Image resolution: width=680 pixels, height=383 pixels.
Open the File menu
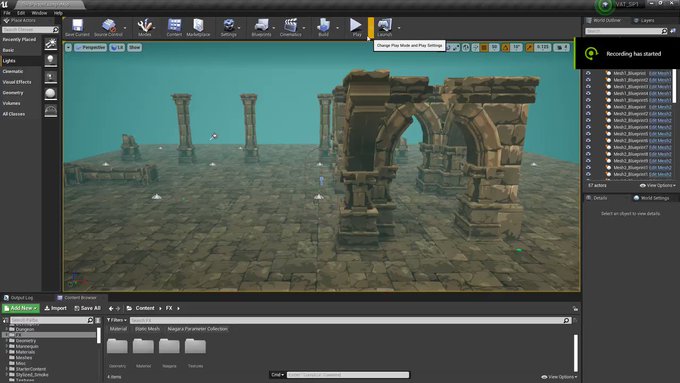point(7,13)
